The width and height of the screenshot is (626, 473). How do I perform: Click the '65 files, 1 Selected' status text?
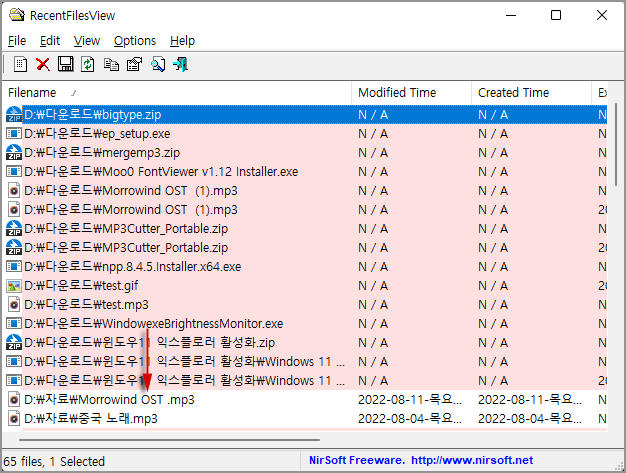point(54,461)
